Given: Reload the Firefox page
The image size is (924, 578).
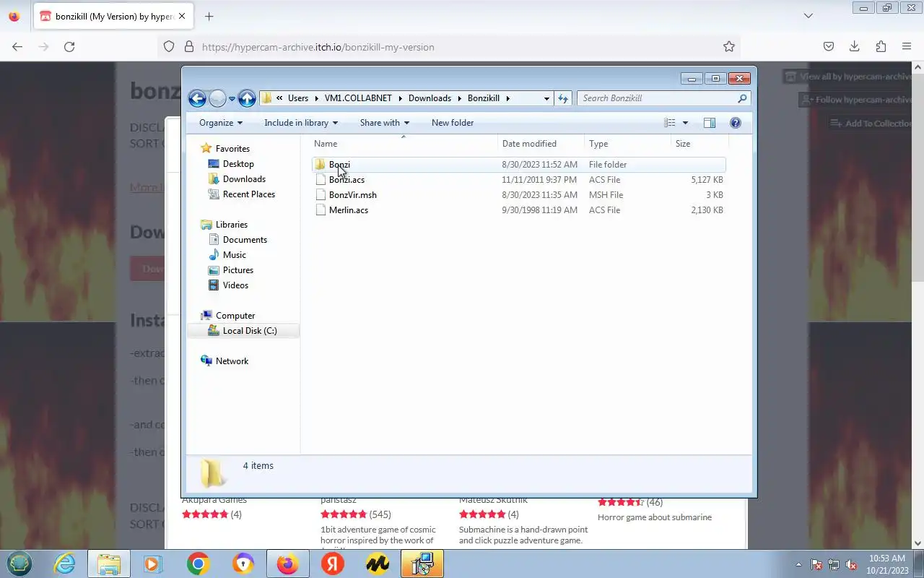Looking at the screenshot, I should click(69, 47).
